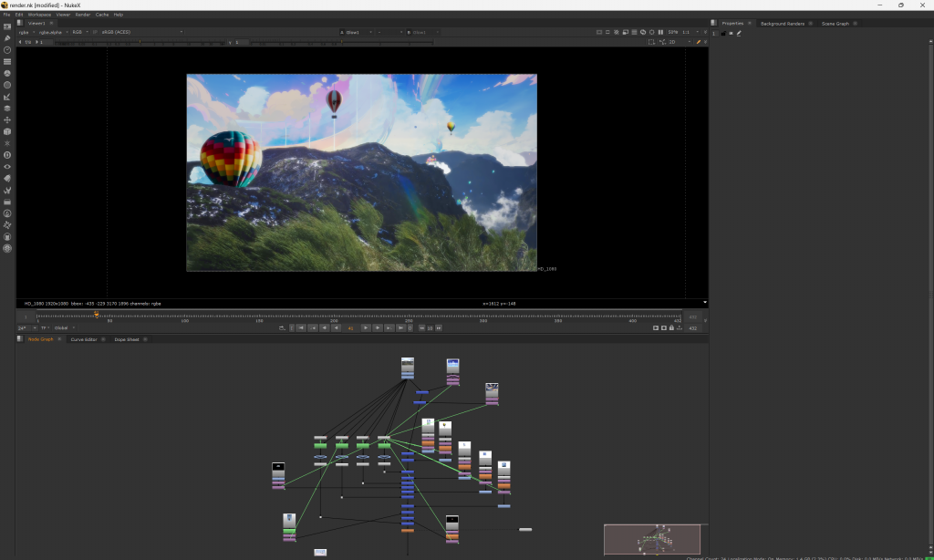Image resolution: width=934 pixels, height=560 pixels.
Task: Click the timeline playhead frame marker
Action: 96,315
